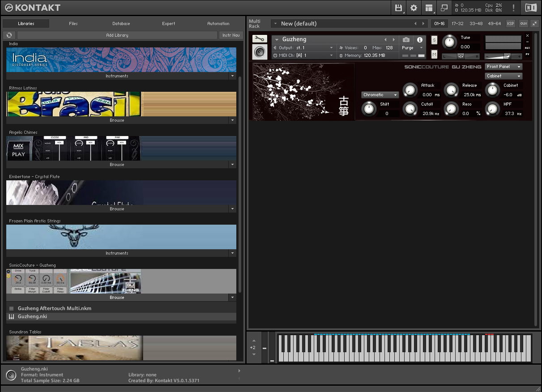This screenshot has width=542, height=392.
Task: Select the Guzheng.nki file
Action: pos(121,316)
